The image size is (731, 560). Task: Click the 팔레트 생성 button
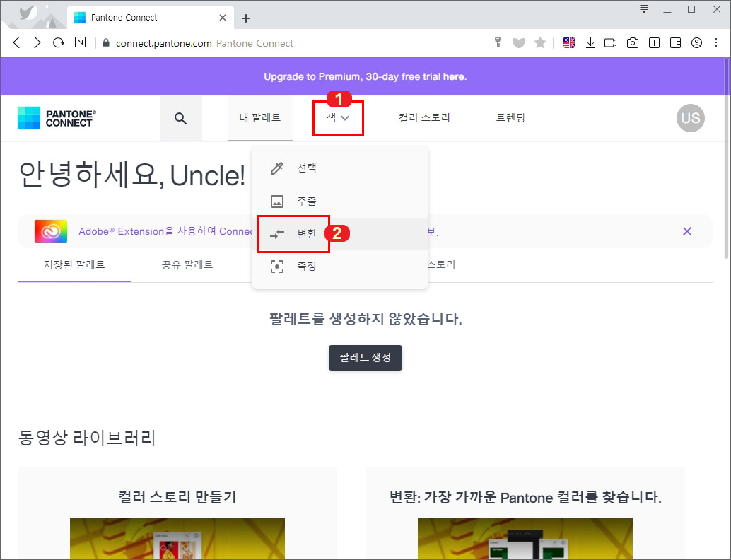click(x=365, y=358)
